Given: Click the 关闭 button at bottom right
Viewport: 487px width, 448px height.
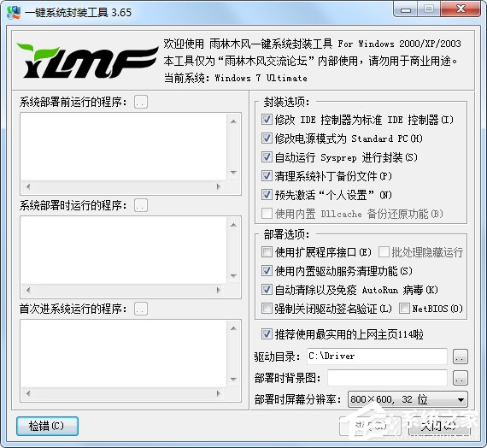Looking at the screenshot, I should click(x=439, y=426).
